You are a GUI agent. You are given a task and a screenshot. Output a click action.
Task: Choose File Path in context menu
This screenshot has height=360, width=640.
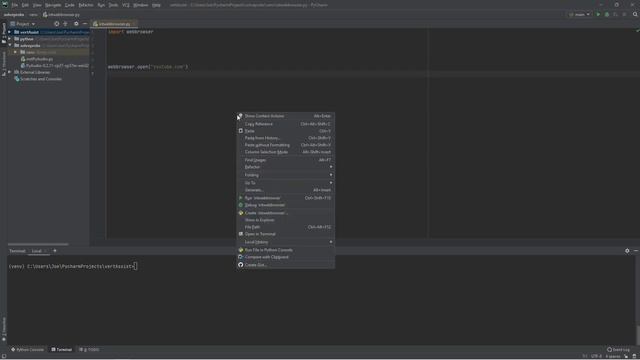tap(285, 227)
